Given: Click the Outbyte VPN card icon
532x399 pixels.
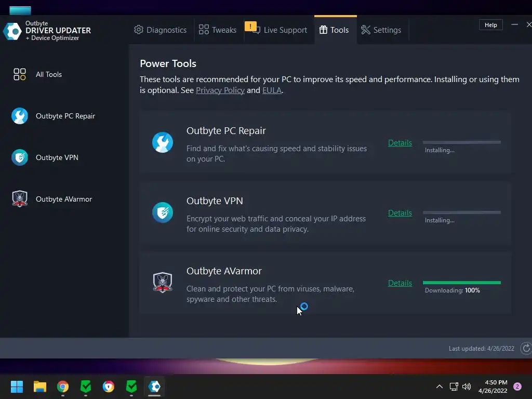Looking at the screenshot, I should (163, 212).
